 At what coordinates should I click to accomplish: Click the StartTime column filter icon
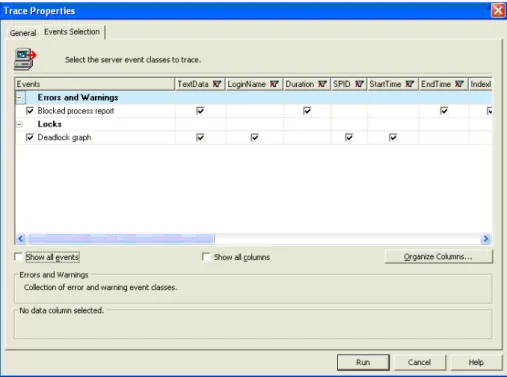click(x=410, y=84)
